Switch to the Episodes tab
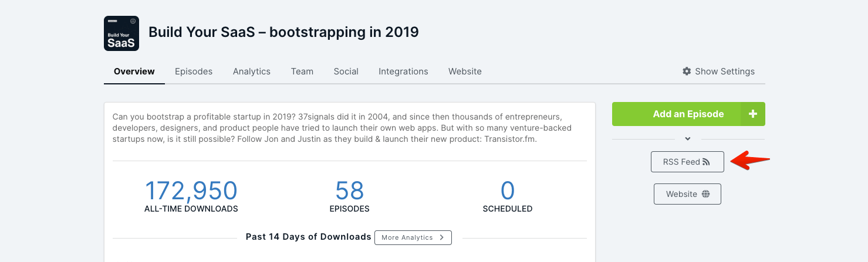The image size is (868, 262). (x=194, y=72)
